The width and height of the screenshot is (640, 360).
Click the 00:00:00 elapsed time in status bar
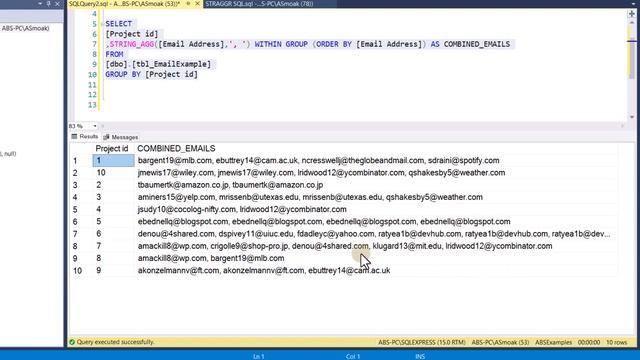(589, 342)
